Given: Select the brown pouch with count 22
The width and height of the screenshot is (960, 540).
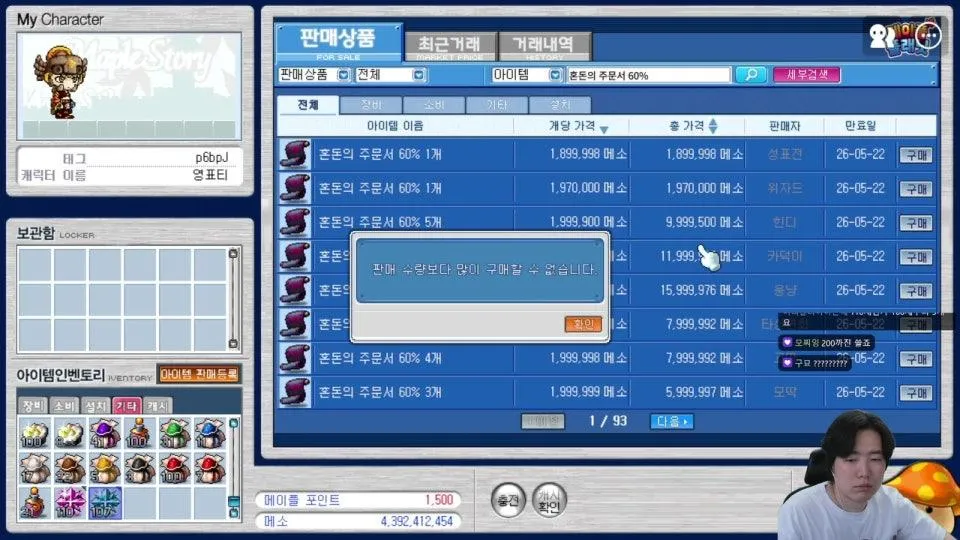Looking at the screenshot, I should click(x=69, y=468).
